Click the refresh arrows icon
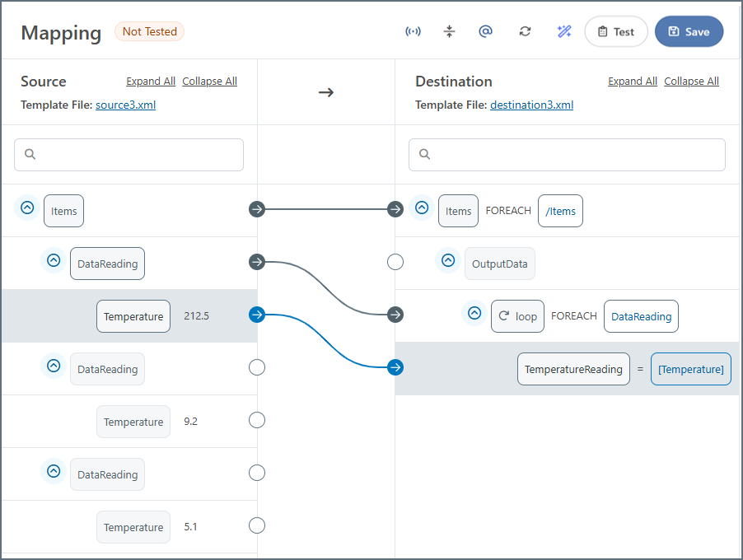This screenshot has width=743, height=560. [x=525, y=32]
